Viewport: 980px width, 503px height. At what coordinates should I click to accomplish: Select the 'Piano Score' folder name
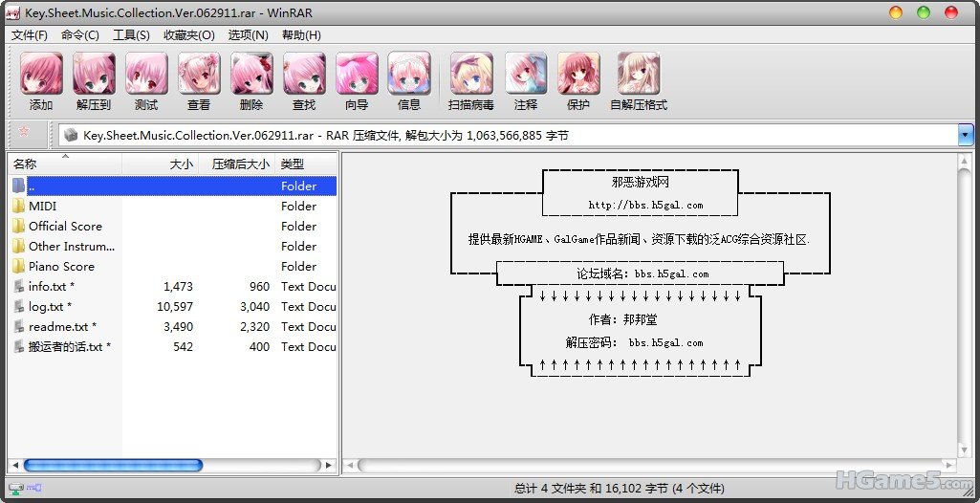pyautogui.click(x=61, y=266)
